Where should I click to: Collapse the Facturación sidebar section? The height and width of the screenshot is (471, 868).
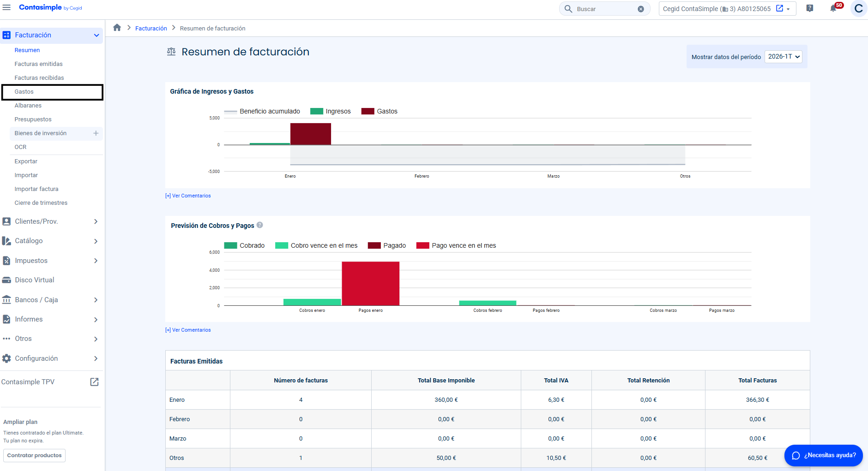[x=96, y=35]
